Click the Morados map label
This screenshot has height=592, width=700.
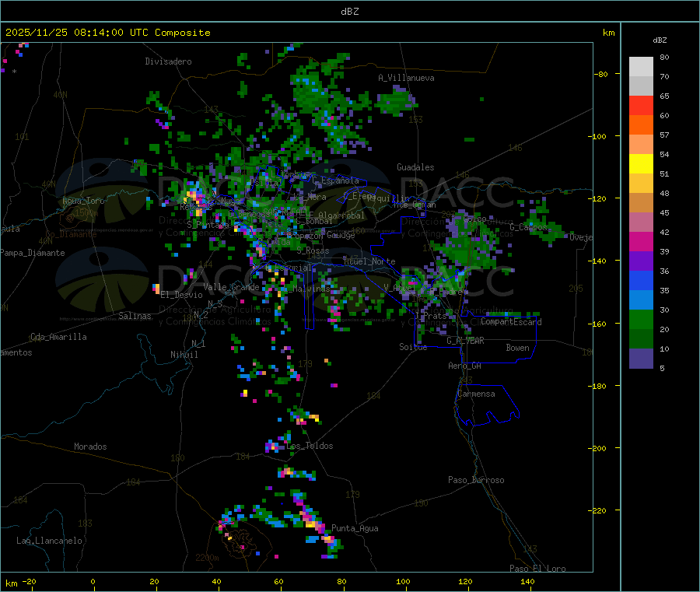pyautogui.click(x=90, y=447)
